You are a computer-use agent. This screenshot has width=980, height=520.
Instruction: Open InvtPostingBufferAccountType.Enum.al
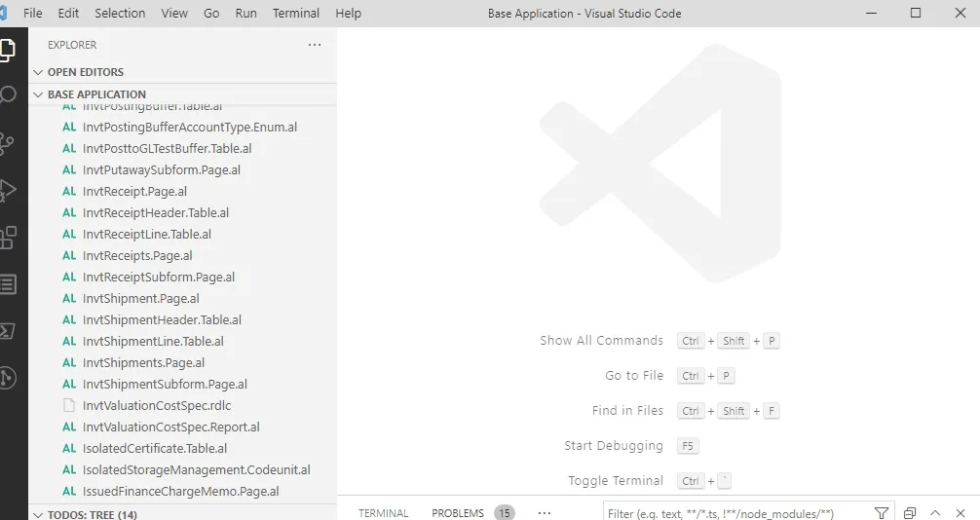(x=190, y=128)
